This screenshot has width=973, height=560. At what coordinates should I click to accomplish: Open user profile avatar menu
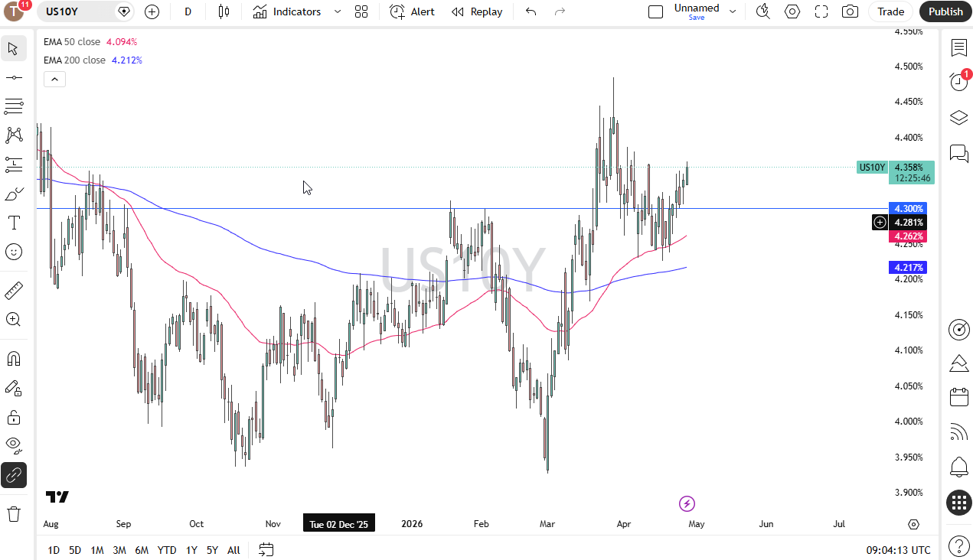15,11
